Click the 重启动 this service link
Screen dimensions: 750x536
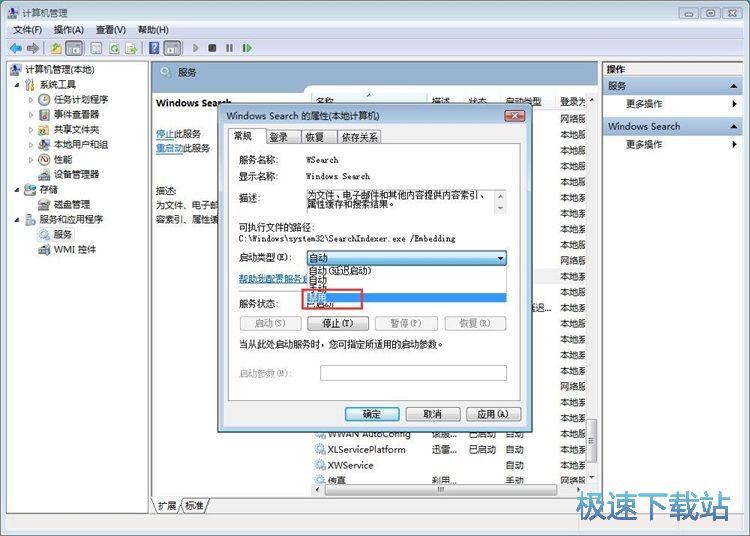[169, 148]
